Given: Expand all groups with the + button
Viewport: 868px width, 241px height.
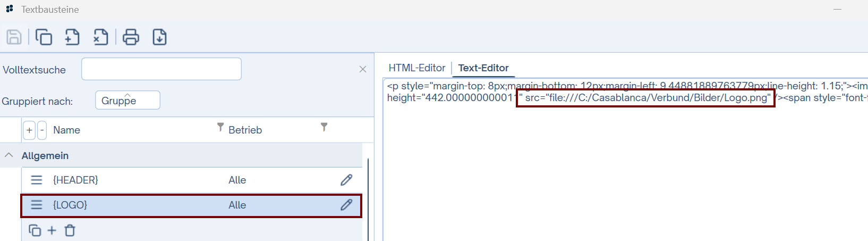Looking at the screenshot, I should (29, 130).
